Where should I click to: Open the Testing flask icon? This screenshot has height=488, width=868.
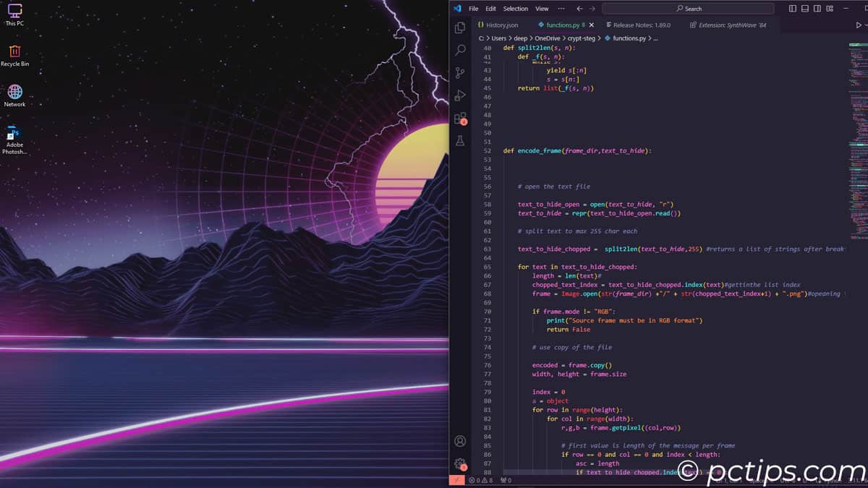tap(460, 141)
